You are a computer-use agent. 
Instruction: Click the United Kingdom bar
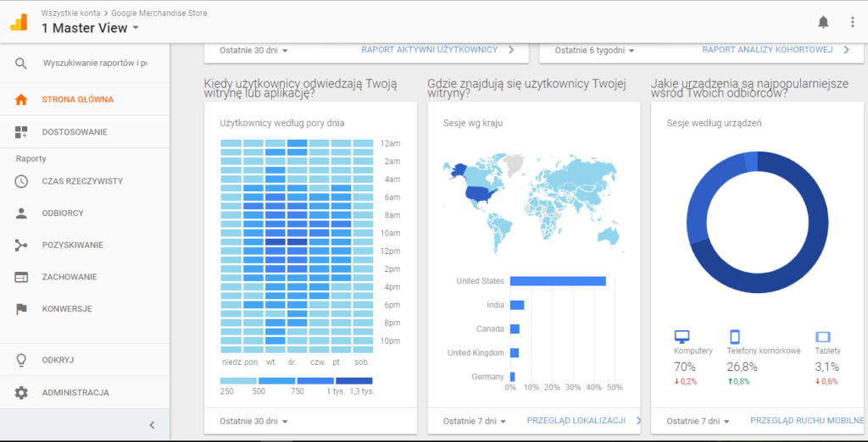[x=515, y=353]
